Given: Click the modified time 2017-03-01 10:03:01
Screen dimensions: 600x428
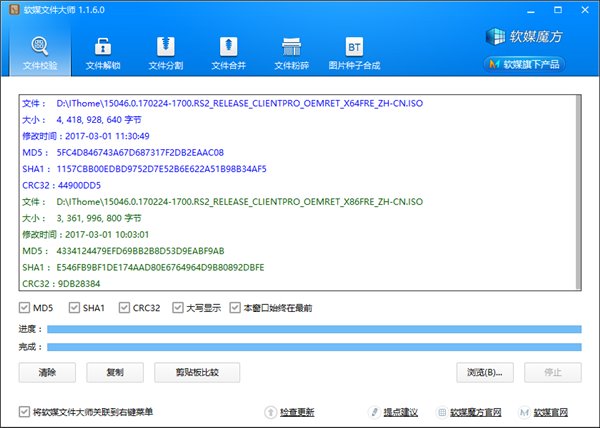Looking at the screenshot, I should (107, 234).
